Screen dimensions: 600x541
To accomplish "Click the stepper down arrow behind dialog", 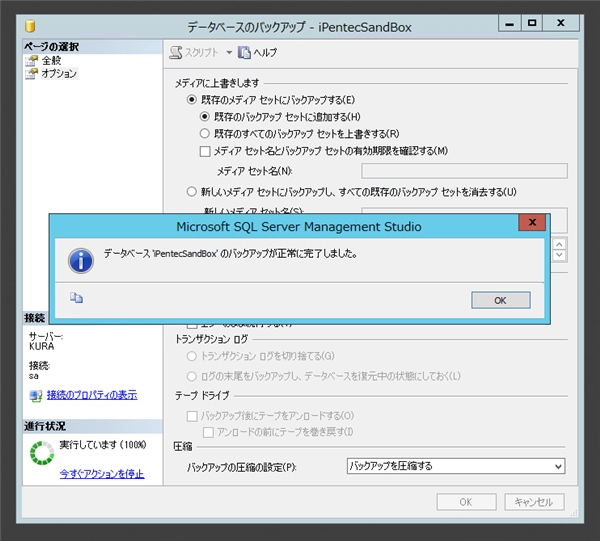I will (x=559, y=255).
